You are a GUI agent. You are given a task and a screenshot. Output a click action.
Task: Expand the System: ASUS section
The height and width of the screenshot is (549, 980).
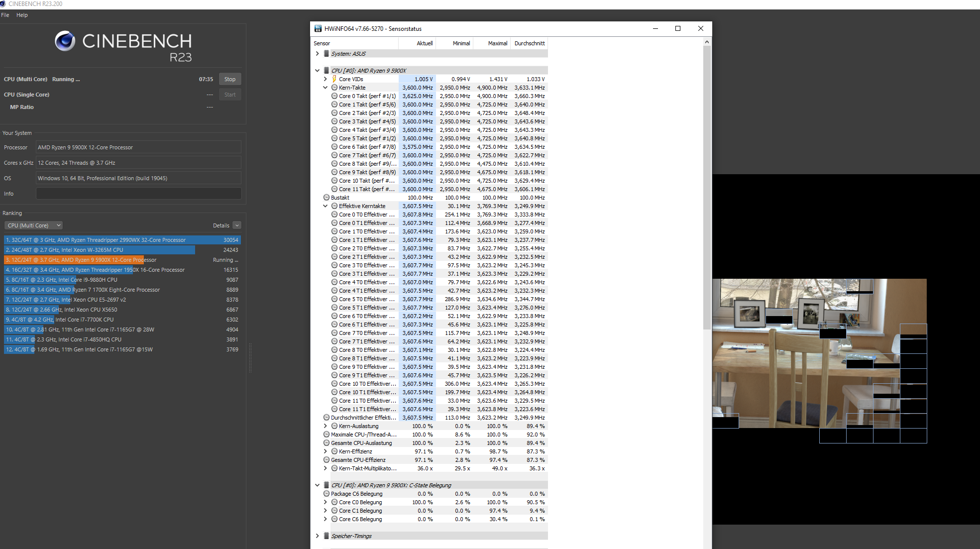[318, 54]
